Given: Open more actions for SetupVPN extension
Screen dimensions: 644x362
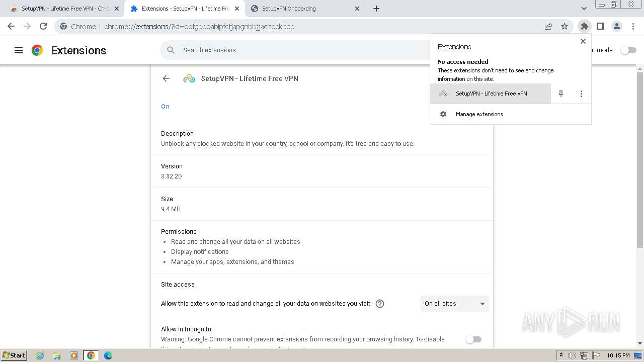Looking at the screenshot, I should (x=581, y=94).
